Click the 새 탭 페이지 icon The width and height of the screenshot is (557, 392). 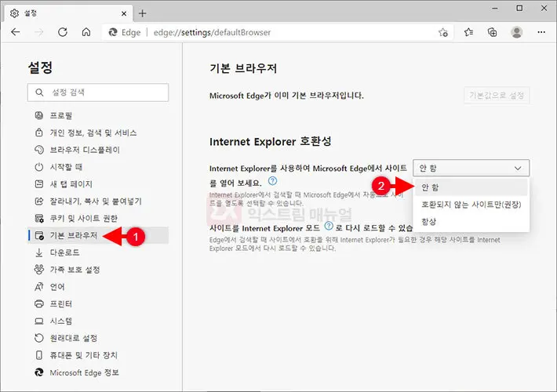click(x=39, y=184)
